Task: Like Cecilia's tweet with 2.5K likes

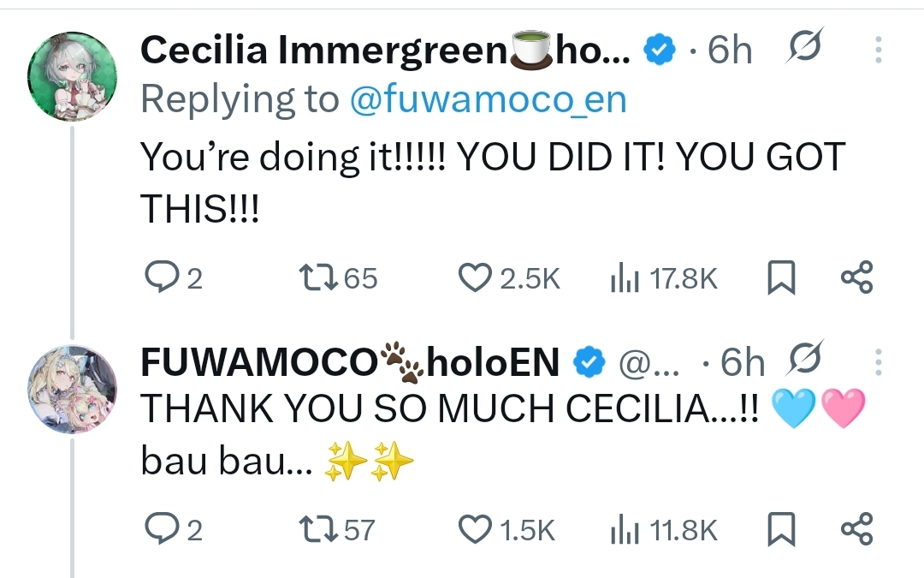Action: point(472,278)
